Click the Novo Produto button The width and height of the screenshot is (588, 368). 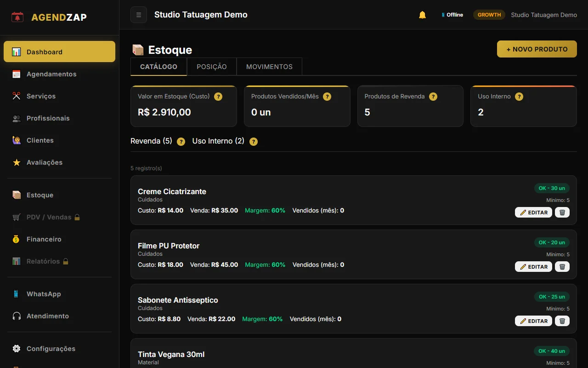tap(537, 49)
